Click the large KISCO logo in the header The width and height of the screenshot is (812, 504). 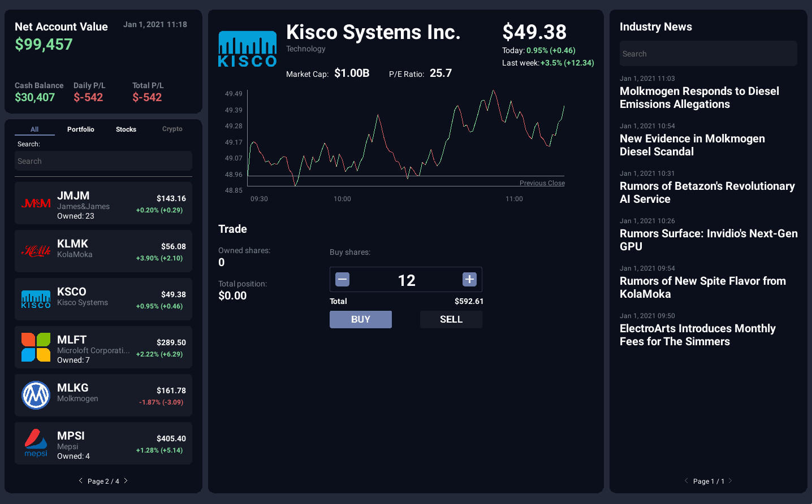coord(247,48)
